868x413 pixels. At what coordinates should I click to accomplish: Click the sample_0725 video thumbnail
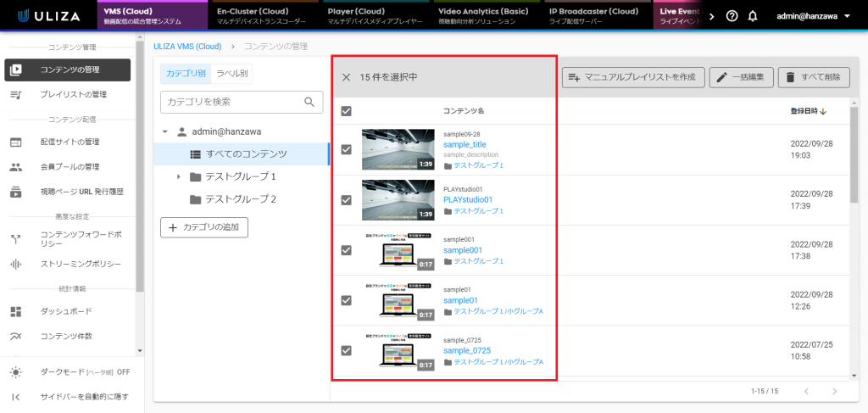[398, 350]
